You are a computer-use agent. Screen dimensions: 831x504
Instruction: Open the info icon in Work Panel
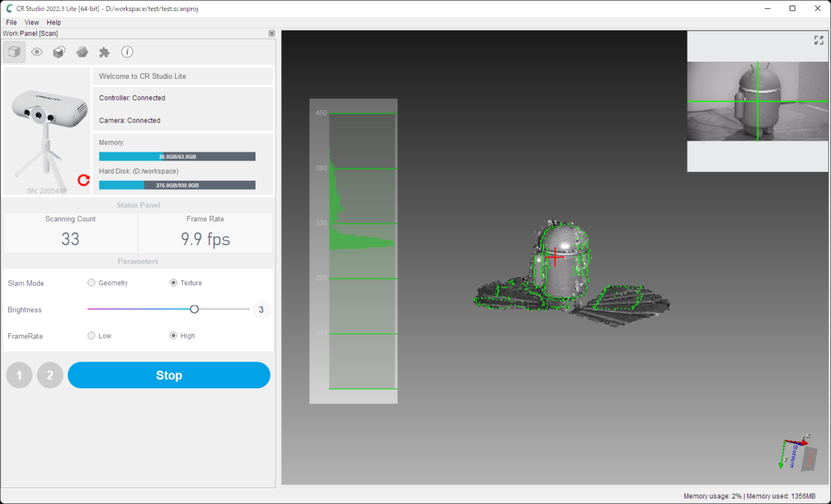(x=127, y=52)
